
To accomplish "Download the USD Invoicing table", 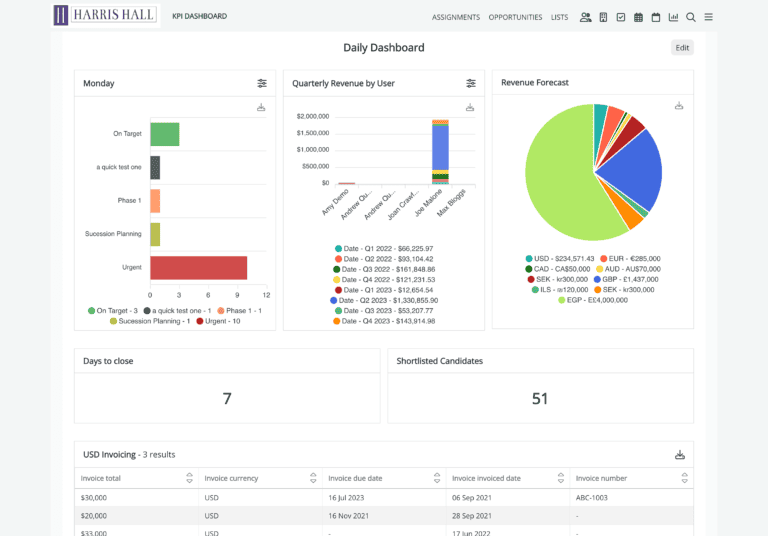I will [x=680, y=455].
